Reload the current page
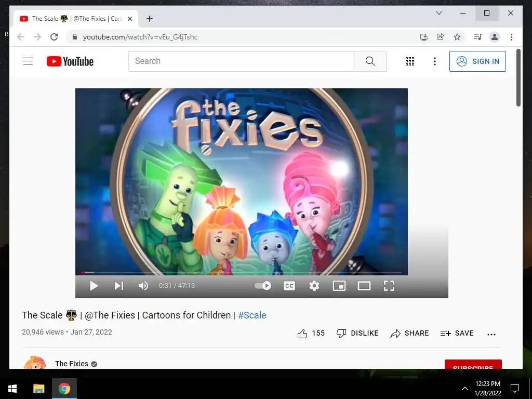 point(54,37)
